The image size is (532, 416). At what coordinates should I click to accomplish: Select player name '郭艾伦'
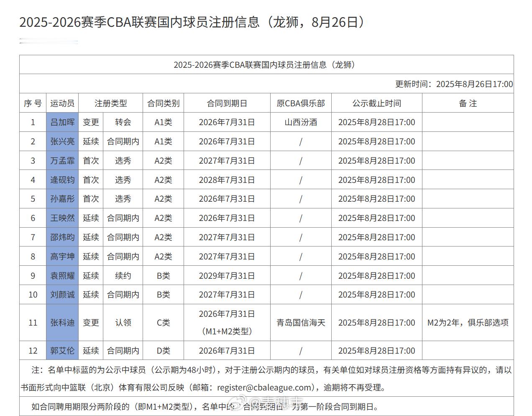click(x=62, y=351)
